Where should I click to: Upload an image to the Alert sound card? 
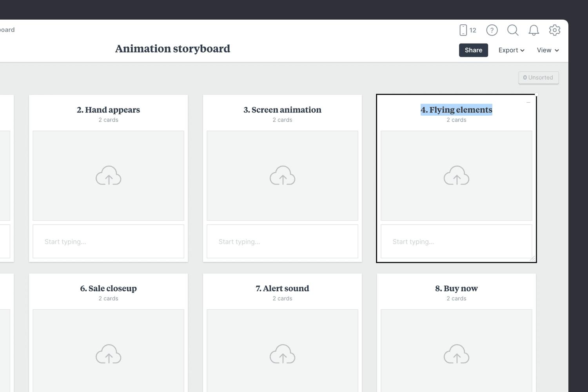coord(282,354)
